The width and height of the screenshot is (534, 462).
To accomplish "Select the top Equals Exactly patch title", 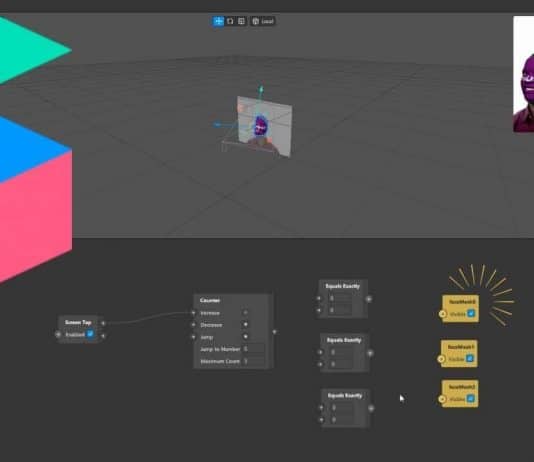I will pos(343,286).
